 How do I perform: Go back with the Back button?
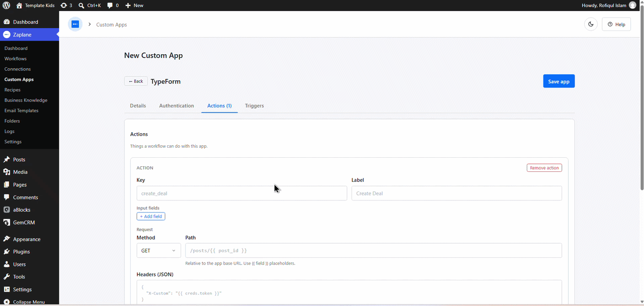tap(136, 81)
